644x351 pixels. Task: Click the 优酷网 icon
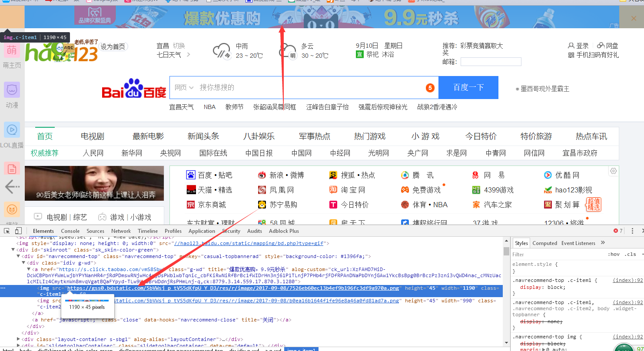tap(548, 175)
